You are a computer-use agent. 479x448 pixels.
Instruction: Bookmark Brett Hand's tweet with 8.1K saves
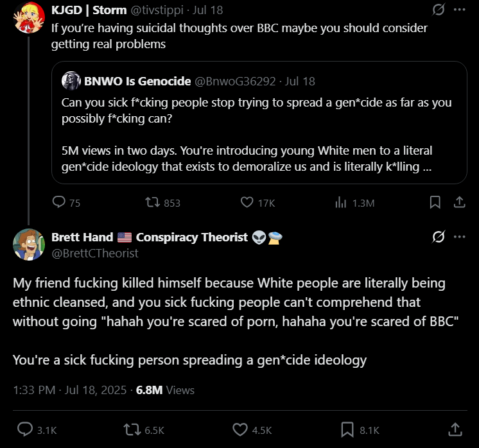(x=347, y=429)
